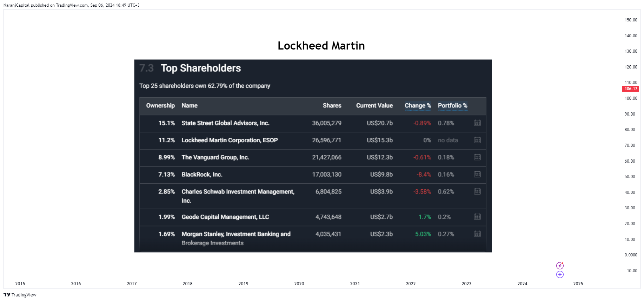Click the red 106.17 price label
644x301 pixels.
[x=631, y=89]
